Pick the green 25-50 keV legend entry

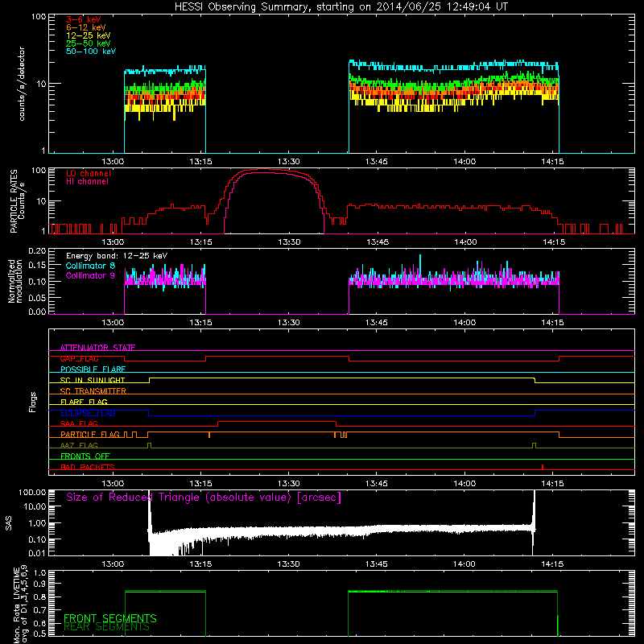click(x=89, y=43)
